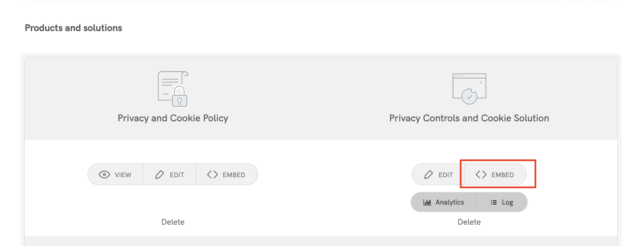Click the Privacy Controls and Cookie Solution title
The width and height of the screenshot is (644, 246).
[469, 118]
